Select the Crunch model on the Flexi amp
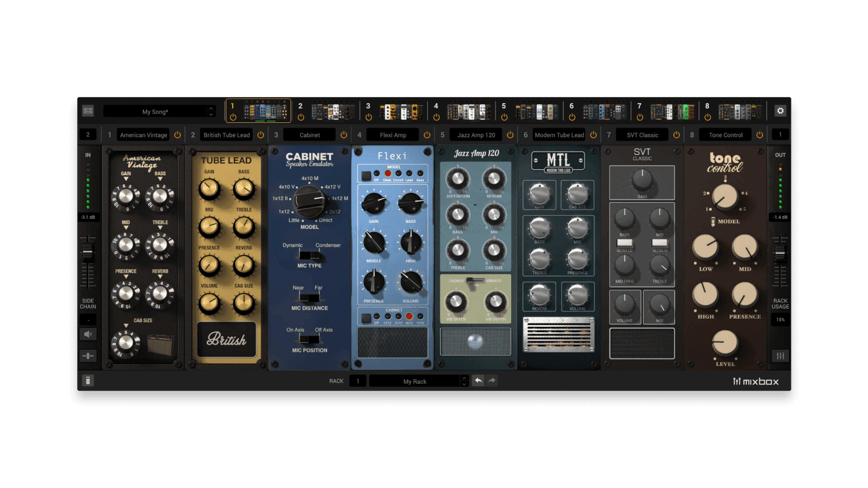The image size is (868, 488). coord(399,173)
